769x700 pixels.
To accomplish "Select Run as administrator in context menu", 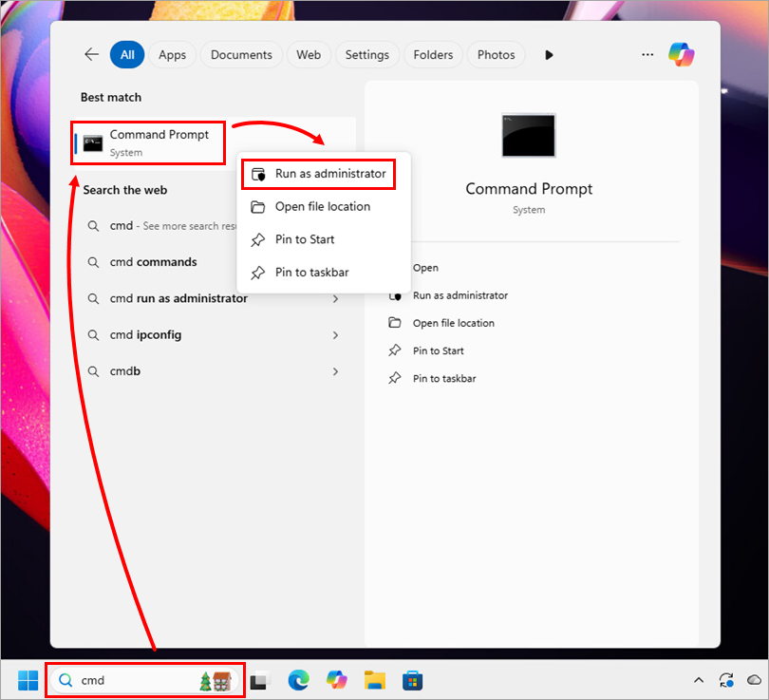I will [329, 174].
